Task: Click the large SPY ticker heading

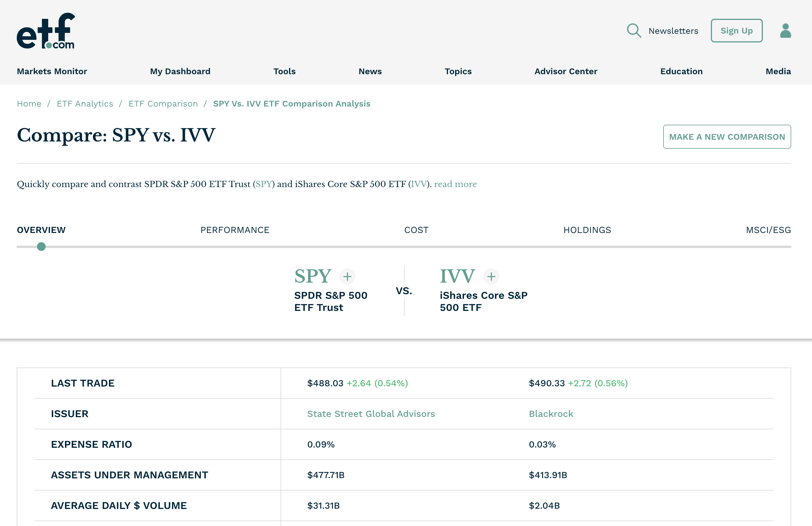Action: (x=313, y=276)
